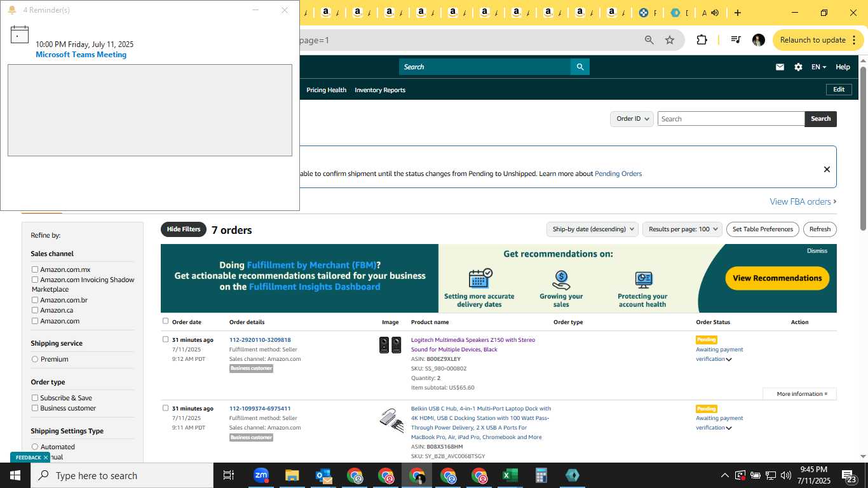Check the Subscribe & Save order type
Viewport: 868px width, 488px height.
click(x=35, y=398)
